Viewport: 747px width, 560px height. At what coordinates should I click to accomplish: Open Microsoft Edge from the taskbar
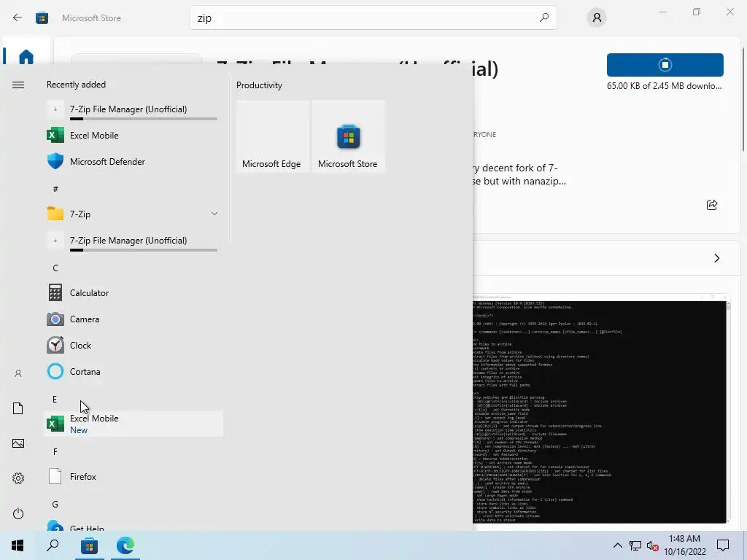(125, 545)
